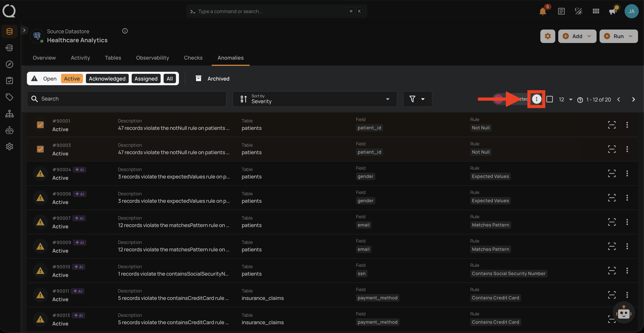Select anomaly #90009 via its warning icon
The width and height of the screenshot is (644, 333).
click(40, 246)
